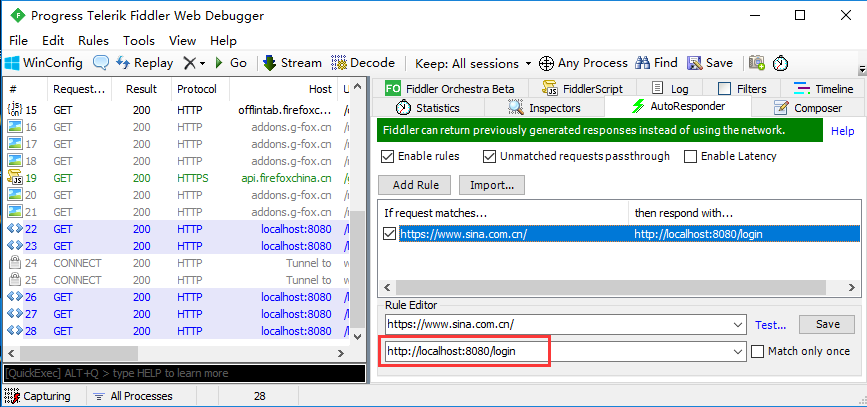This screenshot has height=407, width=867.
Task: Open the AutoResponder Help link
Action: point(843,131)
